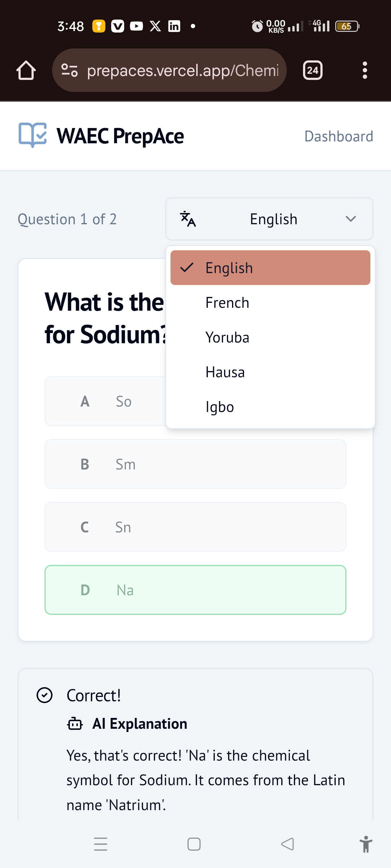The height and width of the screenshot is (868, 391).
Task: Tap the site settings icon in address bar
Action: click(x=70, y=70)
